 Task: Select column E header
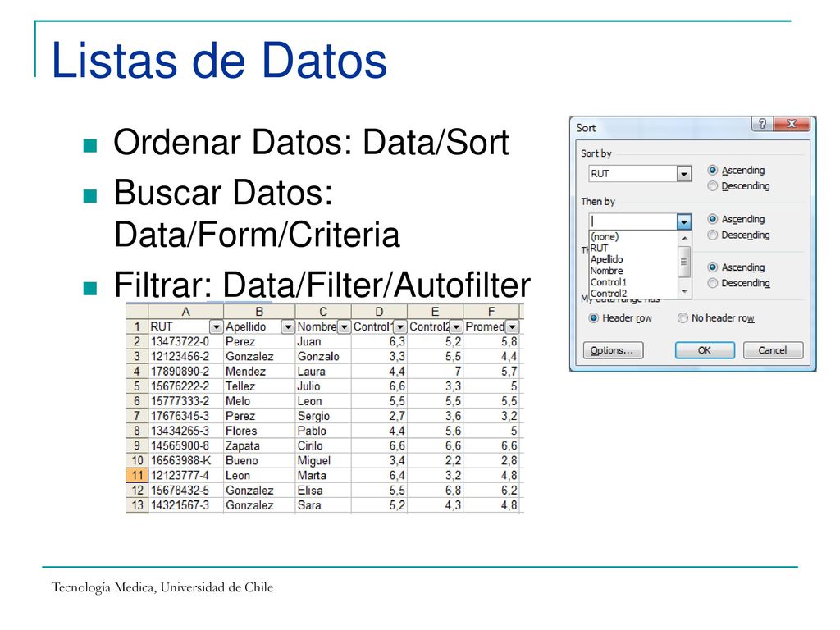435,312
